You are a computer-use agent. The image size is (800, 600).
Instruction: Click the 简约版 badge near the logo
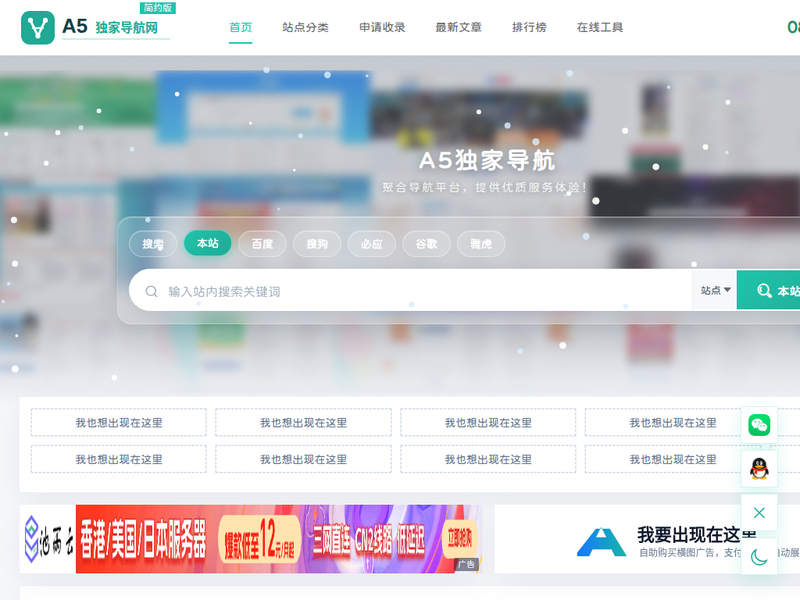click(x=158, y=8)
